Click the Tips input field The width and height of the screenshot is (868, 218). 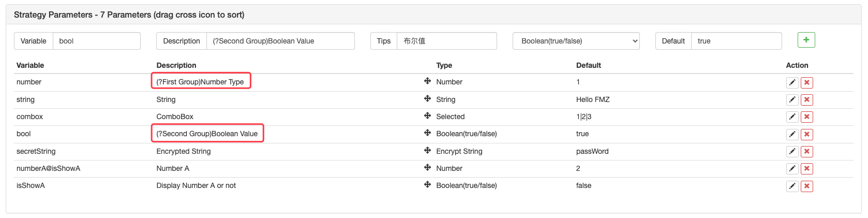(446, 41)
